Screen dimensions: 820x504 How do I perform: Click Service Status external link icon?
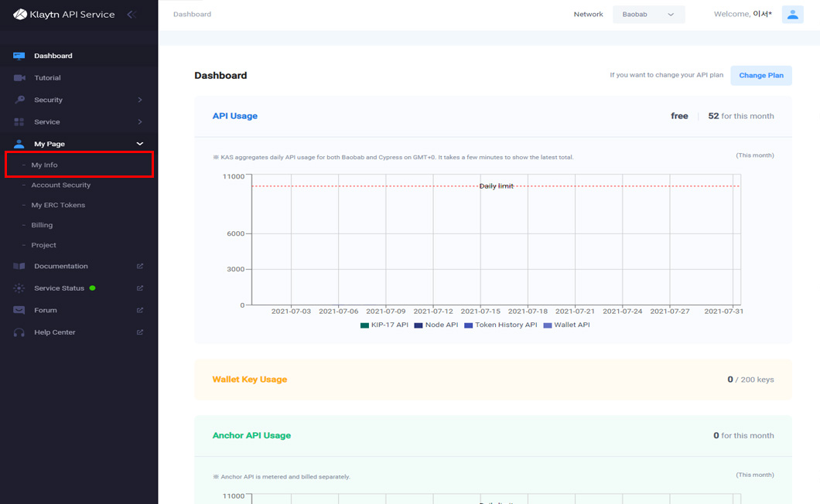(139, 288)
